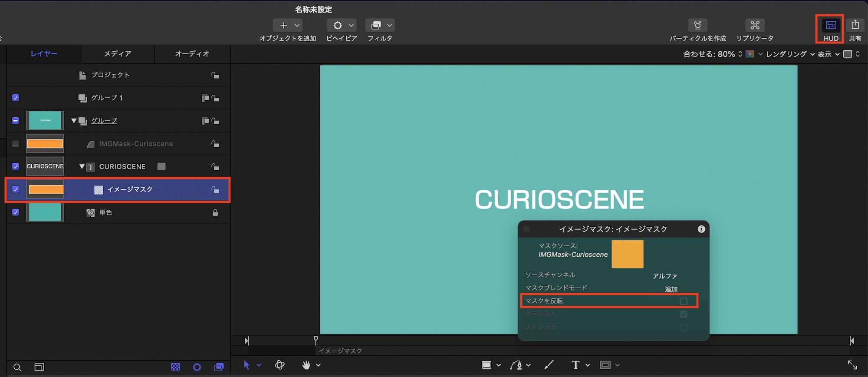Switch to the メディア tab
This screenshot has width=868, height=377.
(118, 54)
